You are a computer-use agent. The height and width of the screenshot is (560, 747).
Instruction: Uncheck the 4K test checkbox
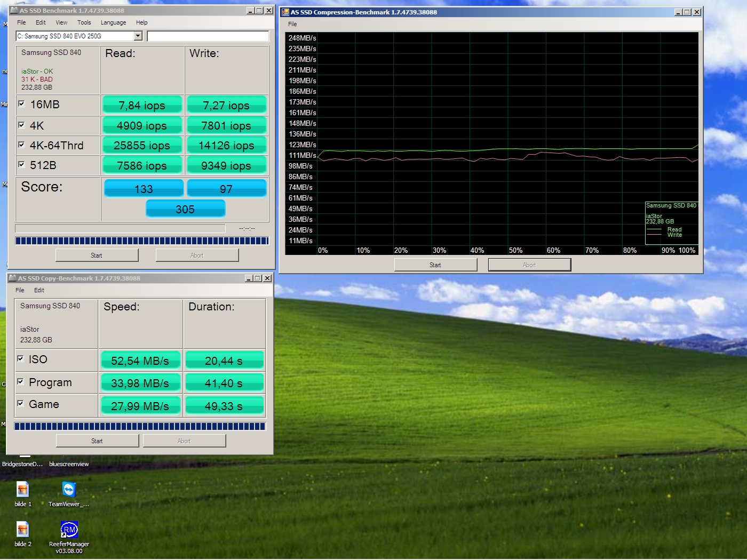coord(21,125)
